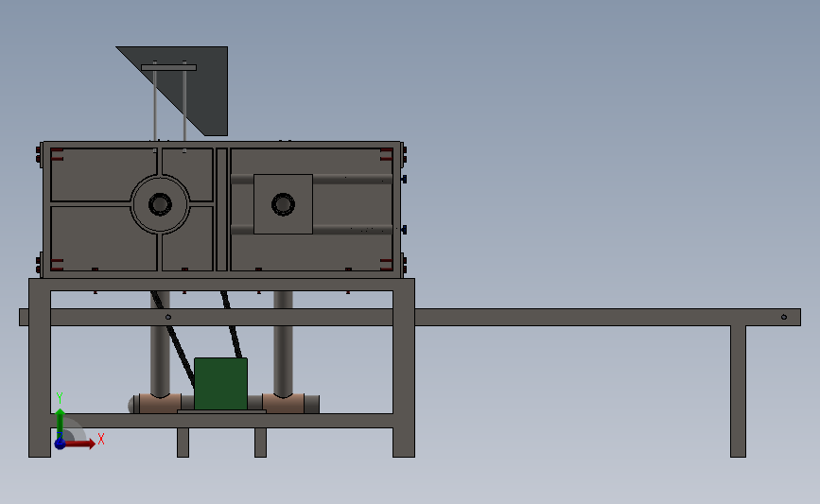820x504 pixels.
Task: Select the shaft hole in square plate
Action: point(283,204)
